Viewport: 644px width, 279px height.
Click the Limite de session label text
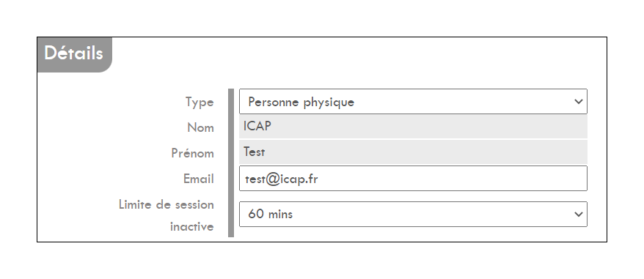pos(167,204)
